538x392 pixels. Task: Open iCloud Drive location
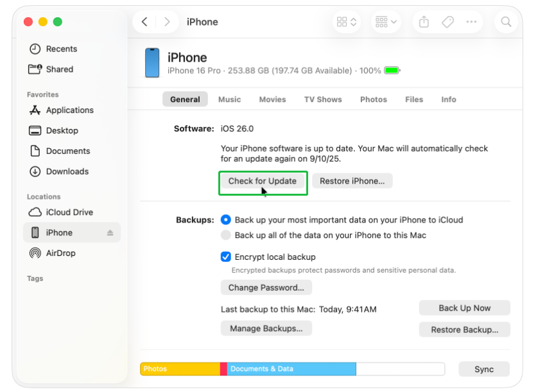pyautogui.click(x=61, y=212)
